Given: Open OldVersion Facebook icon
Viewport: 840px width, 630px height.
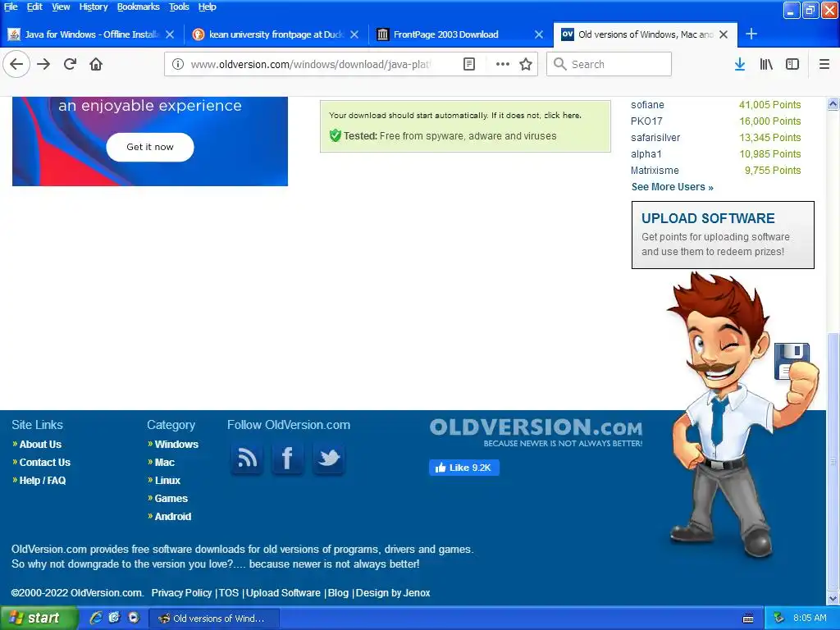Looking at the screenshot, I should pyautogui.click(x=287, y=459).
